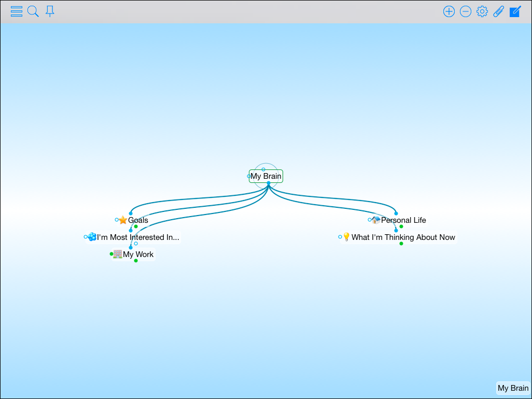This screenshot has height=399, width=532.
Task: Click the pin icon in toolbar
Action: (50, 11)
